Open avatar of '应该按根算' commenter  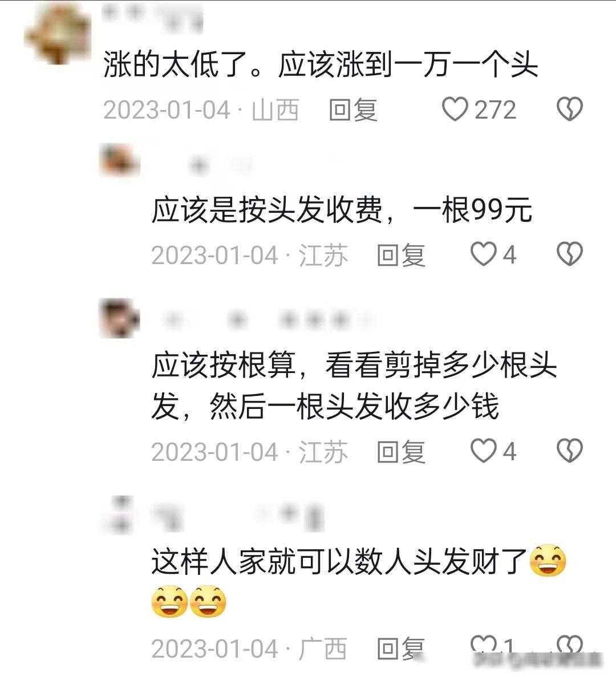120,318
